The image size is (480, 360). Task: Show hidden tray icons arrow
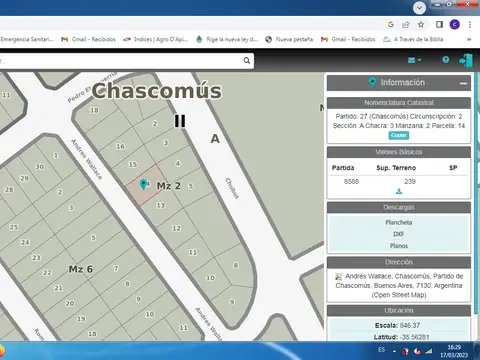pyautogui.click(x=394, y=351)
